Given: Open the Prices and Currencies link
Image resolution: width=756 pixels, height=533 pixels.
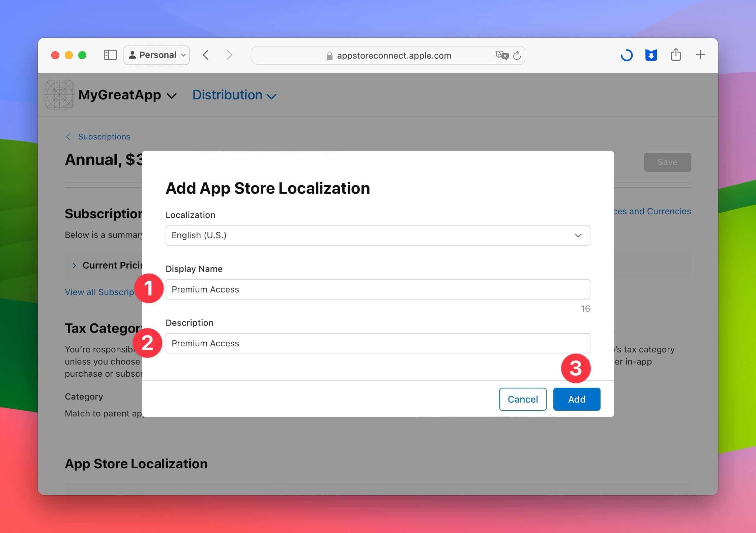Looking at the screenshot, I should click(x=652, y=211).
